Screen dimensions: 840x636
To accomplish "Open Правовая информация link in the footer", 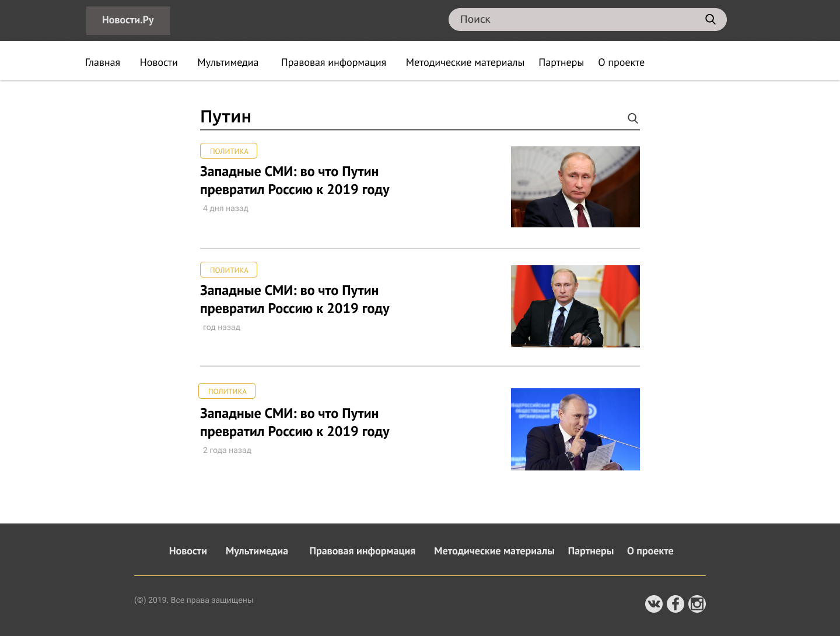I will (362, 551).
